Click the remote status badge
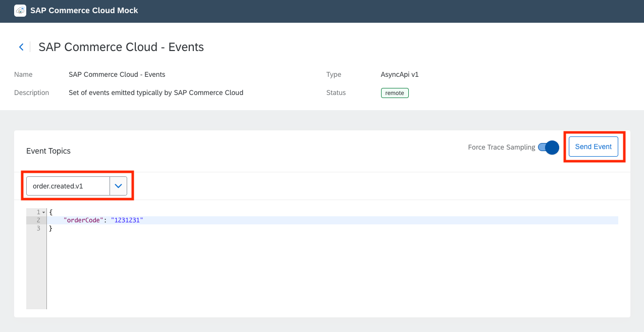644x332 pixels. [395, 93]
